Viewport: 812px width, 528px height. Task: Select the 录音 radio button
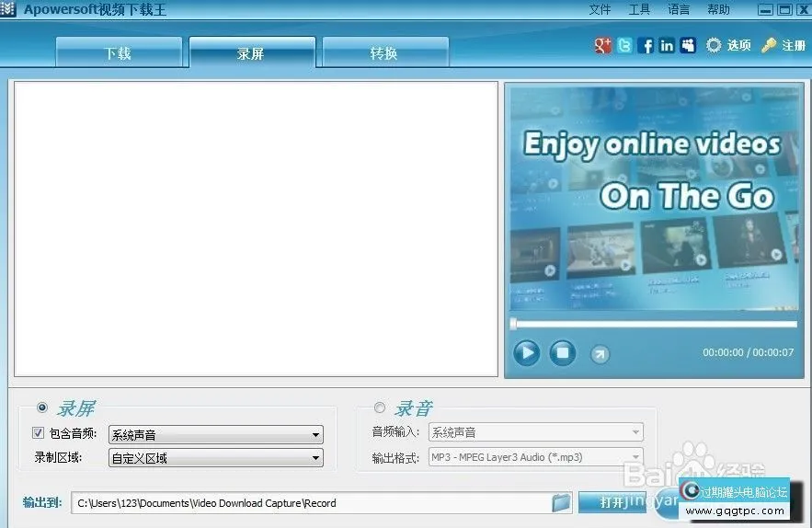tap(380, 407)
